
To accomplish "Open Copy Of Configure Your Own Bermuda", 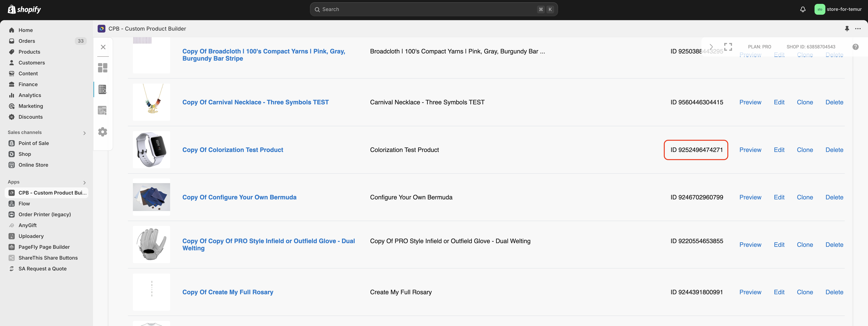I will 239,197.
